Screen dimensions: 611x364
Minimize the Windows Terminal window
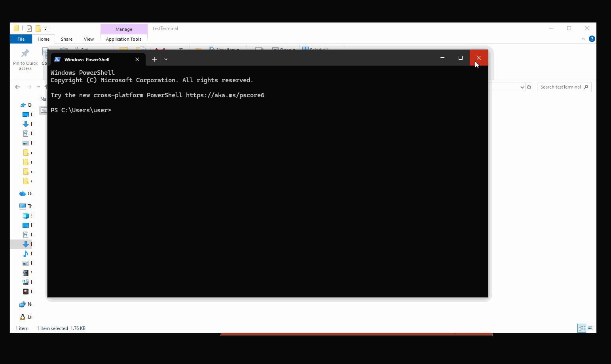(442, 58)
